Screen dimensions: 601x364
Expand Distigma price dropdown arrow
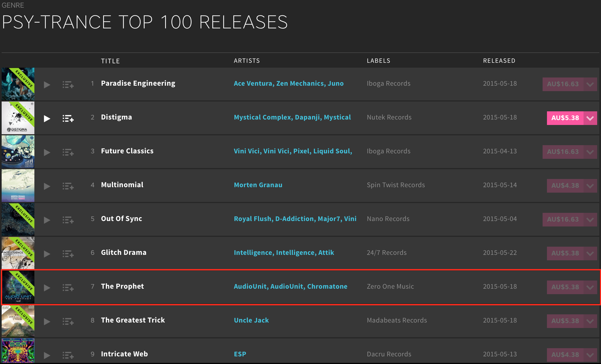click(590, 118)
